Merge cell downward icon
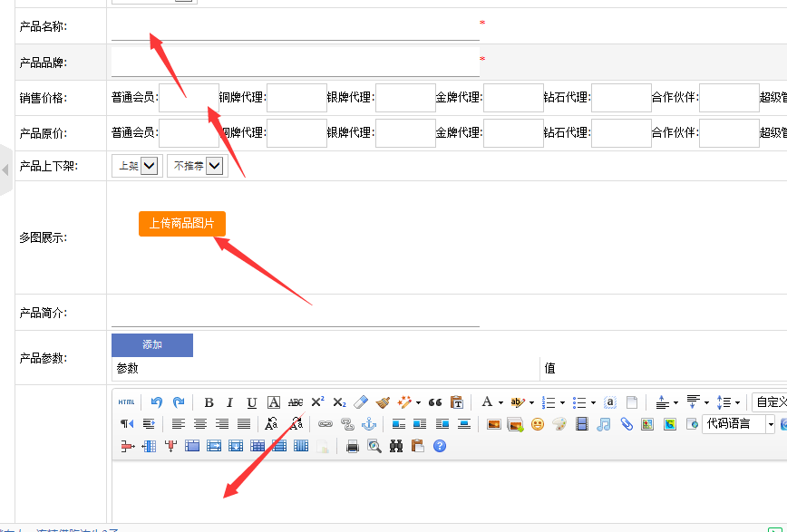This screenshot has height=532, width=787. point(236,446)
